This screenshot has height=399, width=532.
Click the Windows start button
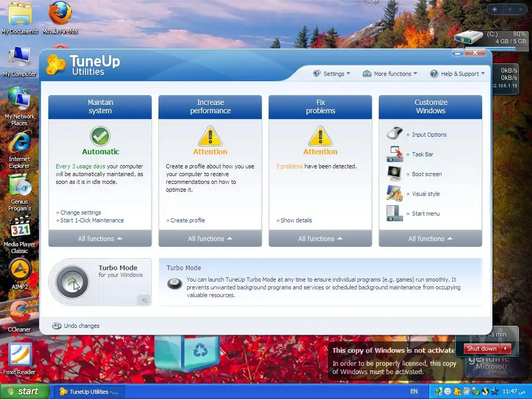pos(24,391)
